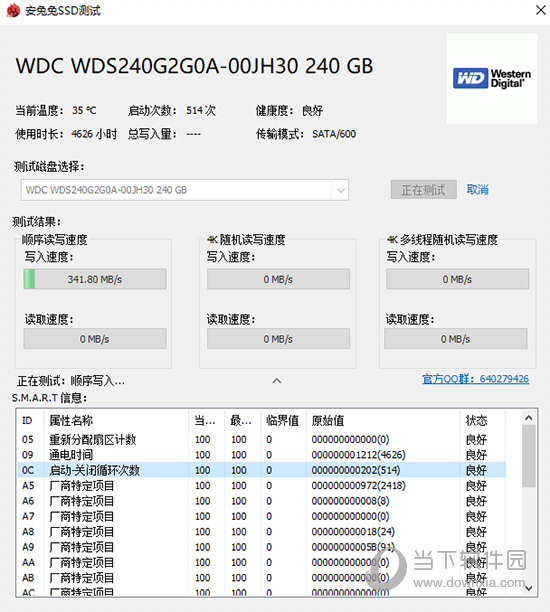Screen dimensions: 550x612
Task: Click the drive title WDC WDS240G2G0A-00JH30 240 GB
Action: (x=194, y=66)
